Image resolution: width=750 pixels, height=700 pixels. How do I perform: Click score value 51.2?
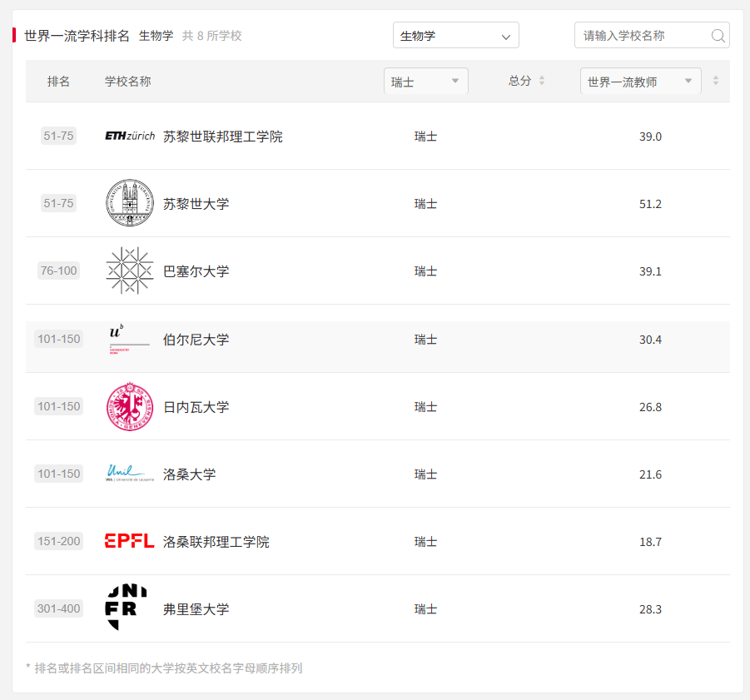pyautogui.click(x=650, y=204)
